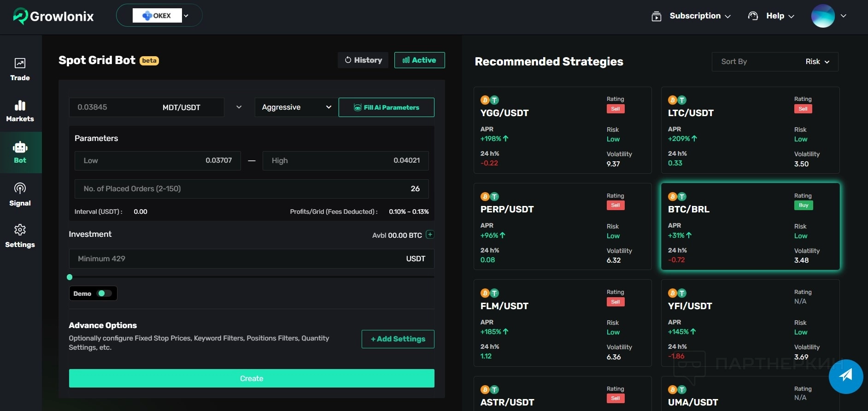Click the Add Settings button
The height and width of the screenshot is (411, 868).
pyautogui.click(x=398, y=339)
